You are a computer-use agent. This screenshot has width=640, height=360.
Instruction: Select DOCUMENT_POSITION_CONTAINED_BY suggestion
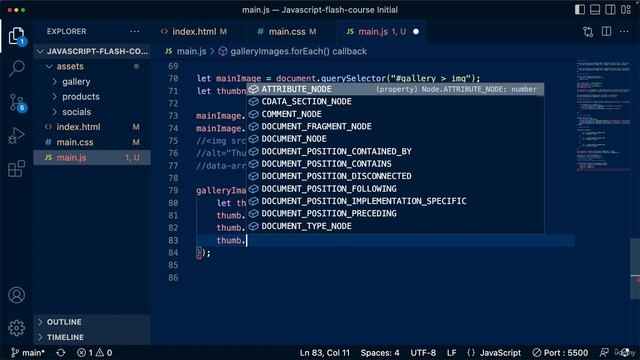tap(395, 151)
